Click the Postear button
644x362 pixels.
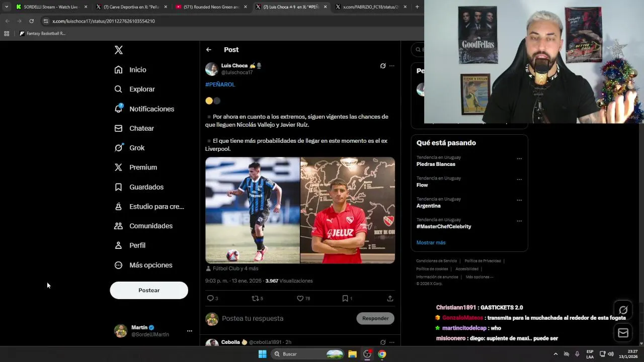click(149, 290)
